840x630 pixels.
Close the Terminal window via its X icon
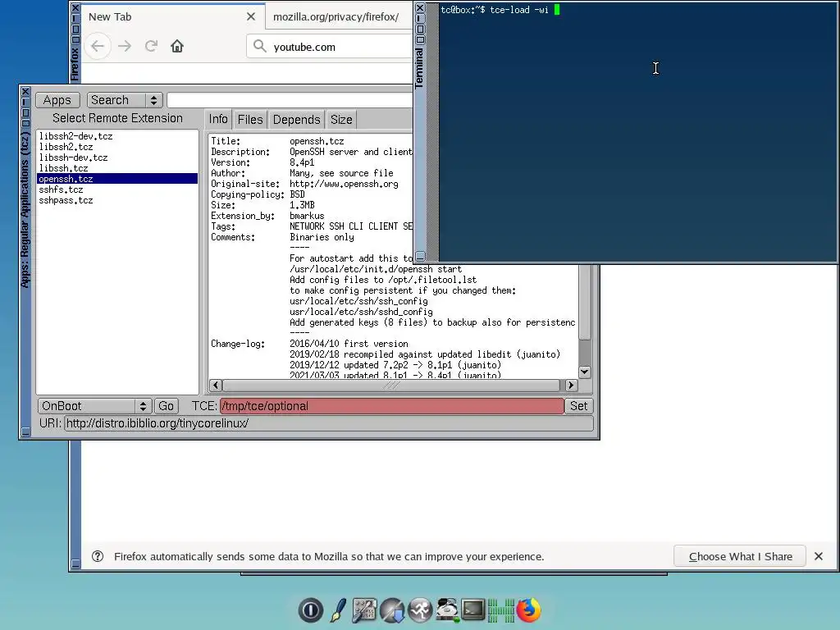coord(420,8)
